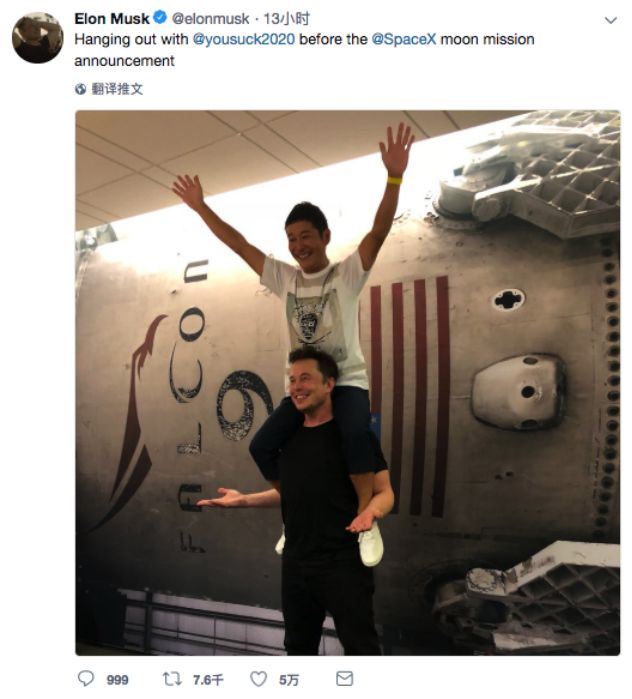The image size is (632, 699).
Task: View the 999 replies count
Action: 118,680
